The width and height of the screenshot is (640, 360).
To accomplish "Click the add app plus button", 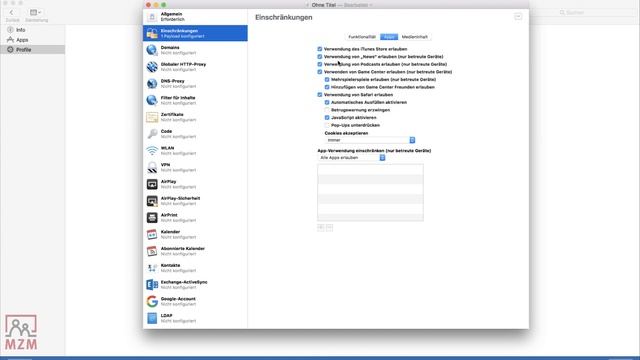I will click(x=321, y=228).
